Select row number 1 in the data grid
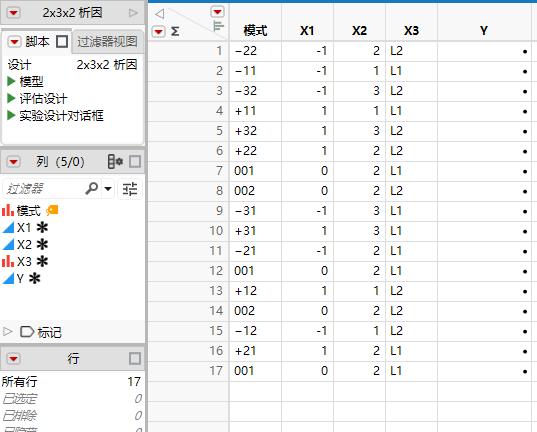 188,51
